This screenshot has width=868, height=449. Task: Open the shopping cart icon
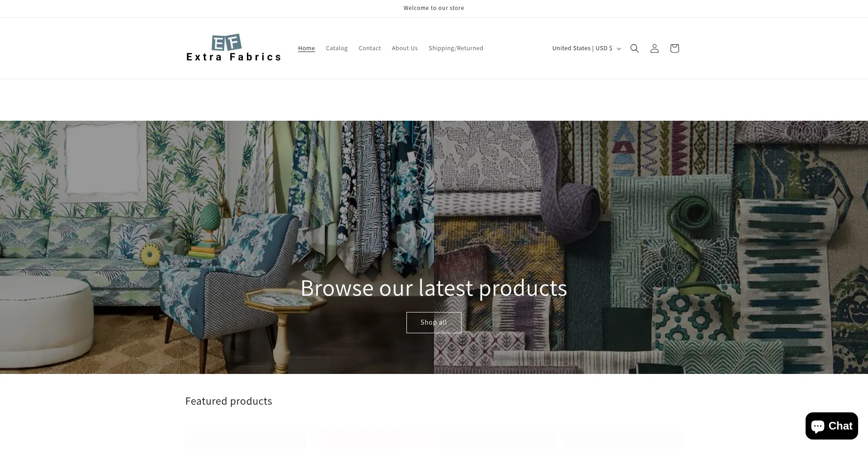pos(674,48)
